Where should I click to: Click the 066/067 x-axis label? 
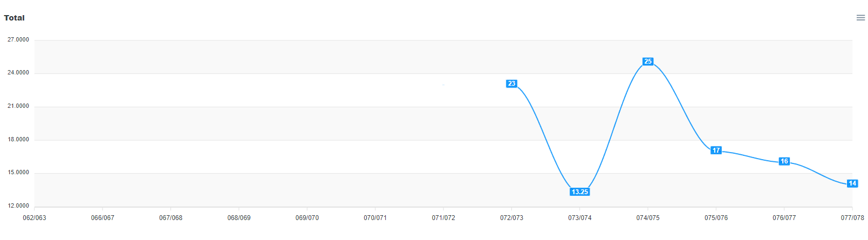[x=102, y=218]
